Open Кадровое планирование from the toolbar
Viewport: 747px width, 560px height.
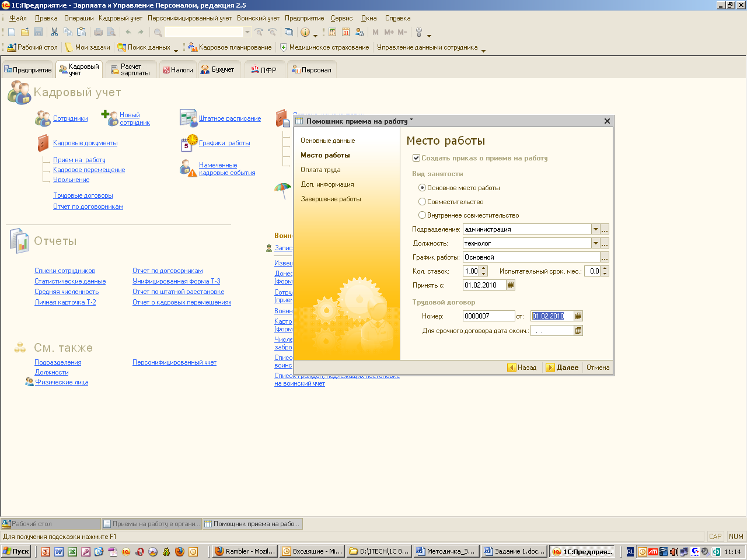coord(230,47)
